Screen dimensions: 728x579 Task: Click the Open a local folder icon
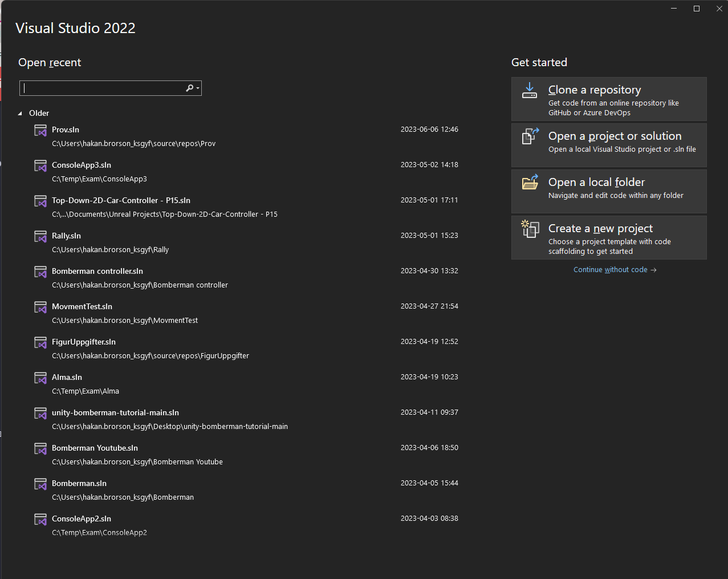pos(530,183)
